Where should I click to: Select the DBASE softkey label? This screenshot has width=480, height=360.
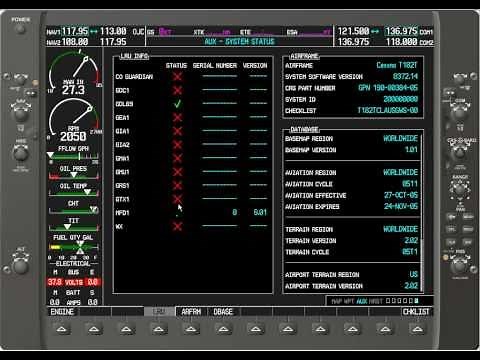223,312
